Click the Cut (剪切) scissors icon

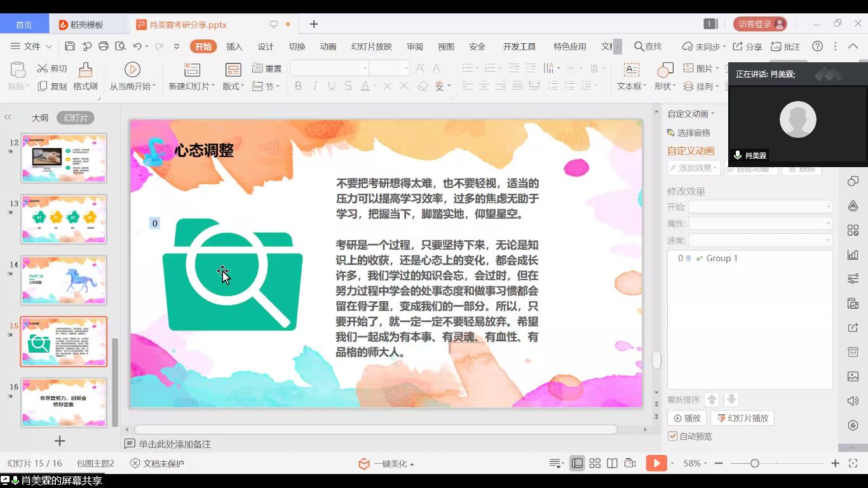coord(43,69)
